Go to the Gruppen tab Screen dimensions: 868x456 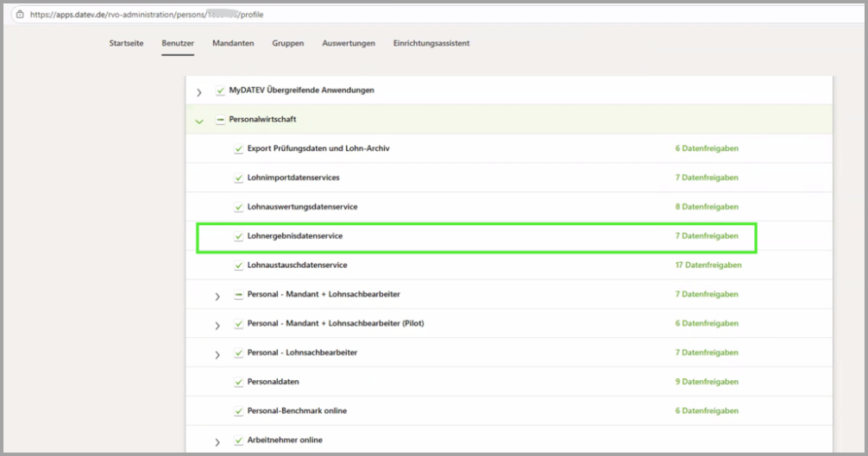coord(287,43)
